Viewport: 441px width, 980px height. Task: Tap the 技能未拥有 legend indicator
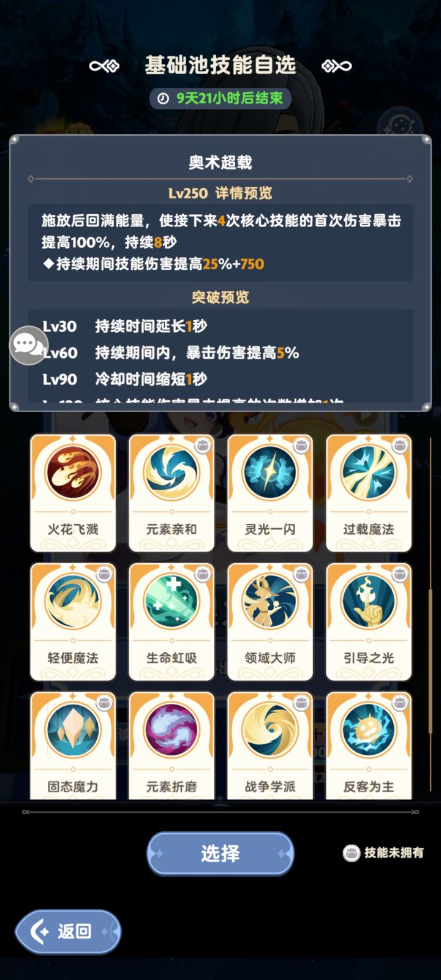tap(383, 853)
